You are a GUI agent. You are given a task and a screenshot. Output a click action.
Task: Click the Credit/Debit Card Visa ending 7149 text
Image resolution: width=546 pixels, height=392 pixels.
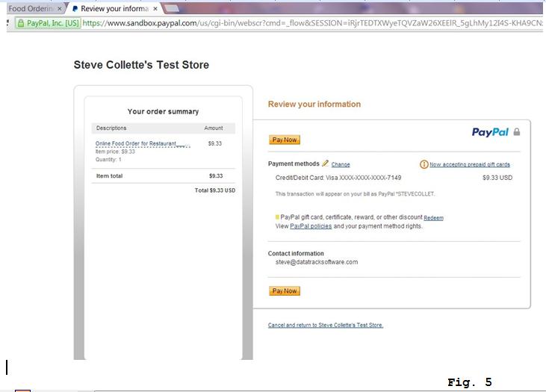338,178
